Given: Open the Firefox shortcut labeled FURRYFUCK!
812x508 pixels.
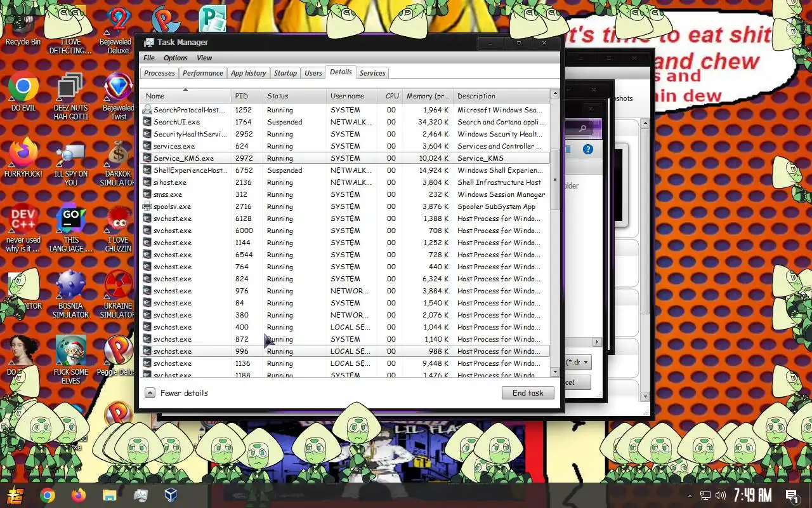Looking at the screenshot, I should (x=23, y=159).
